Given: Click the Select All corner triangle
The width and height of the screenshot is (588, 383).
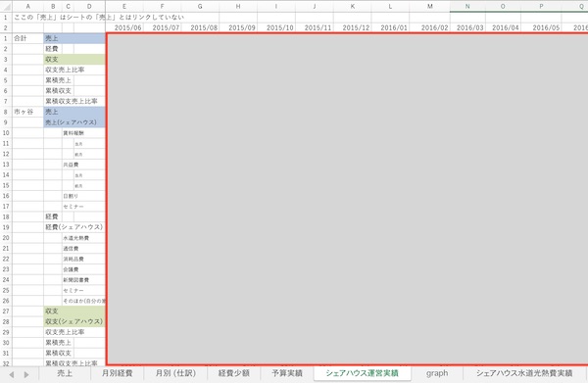Looking at the screenshot, I should pos(6,6).
